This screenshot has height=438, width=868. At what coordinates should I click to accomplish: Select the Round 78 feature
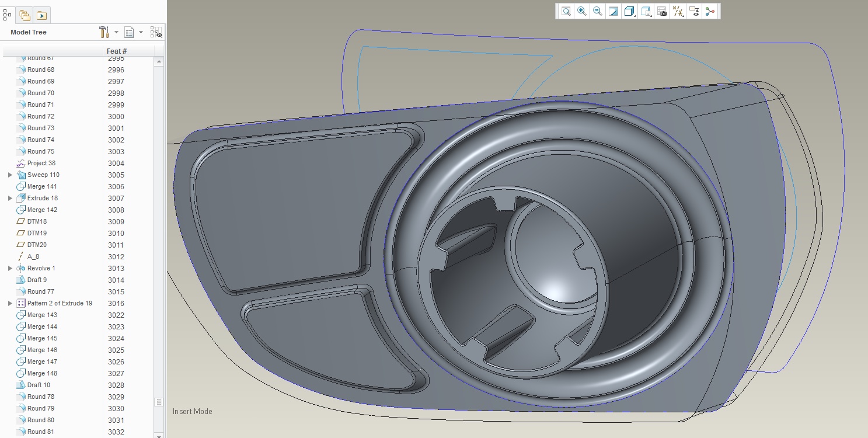[x=41, y=397]
